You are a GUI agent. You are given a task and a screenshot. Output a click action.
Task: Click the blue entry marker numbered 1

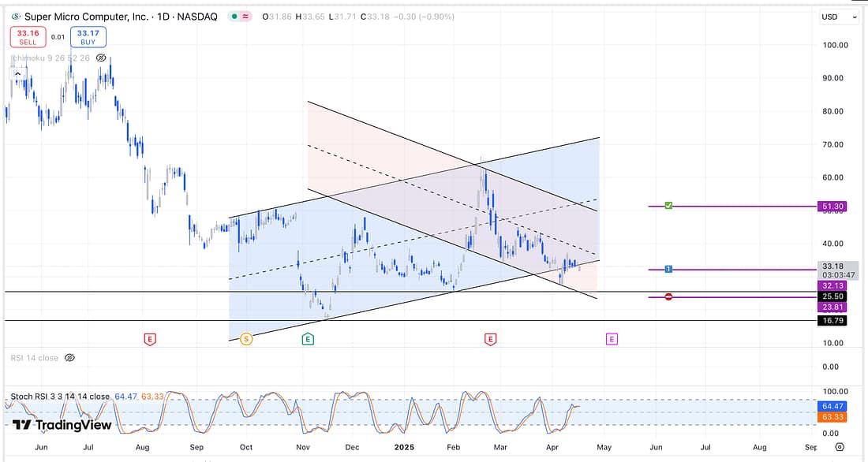tap(668, 270)
